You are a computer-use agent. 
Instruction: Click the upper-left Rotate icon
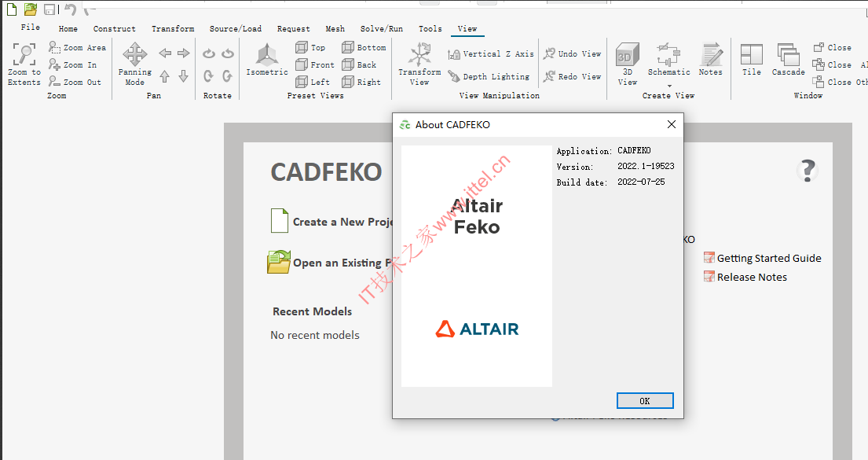209,53
